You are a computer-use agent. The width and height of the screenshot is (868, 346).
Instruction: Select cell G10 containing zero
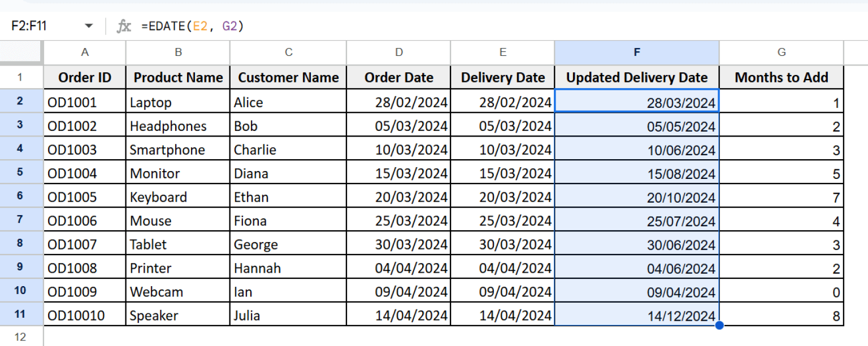[x=782, y=291]
